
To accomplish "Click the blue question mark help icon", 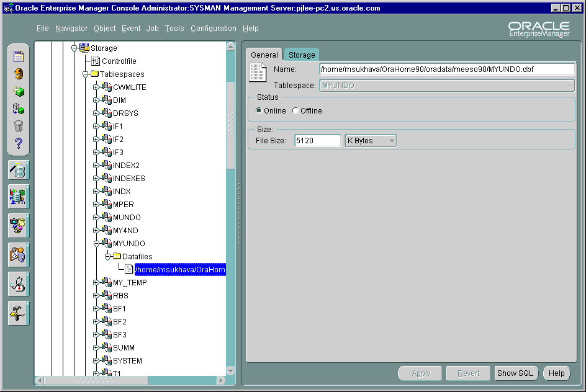I will tap(19, 143).
